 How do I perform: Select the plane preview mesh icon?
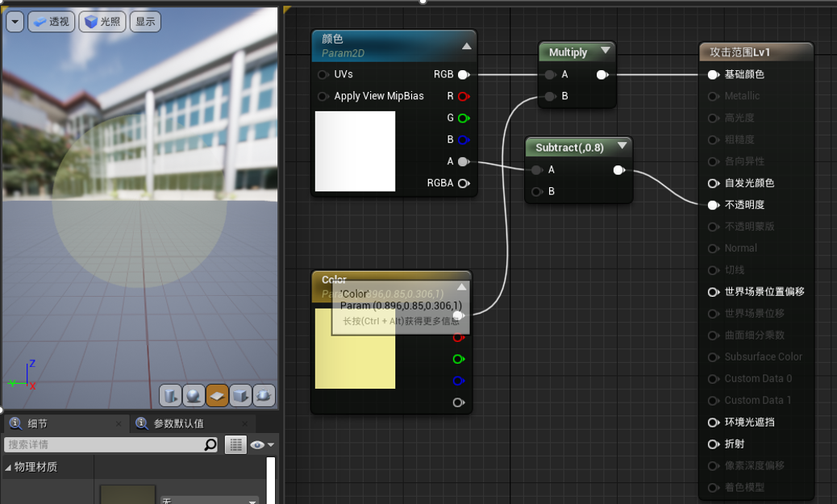click(x=217, y=395)
